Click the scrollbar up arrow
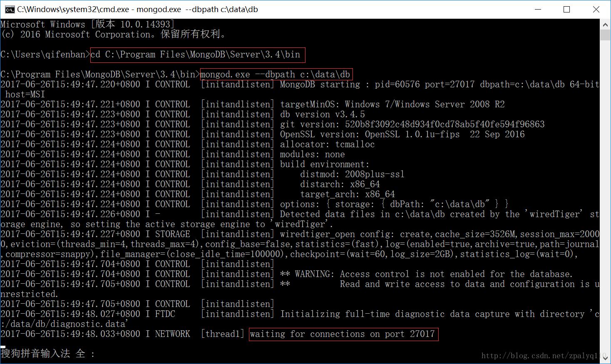The height and width of the screenshot is (364, 611). [x=605, y=25]
